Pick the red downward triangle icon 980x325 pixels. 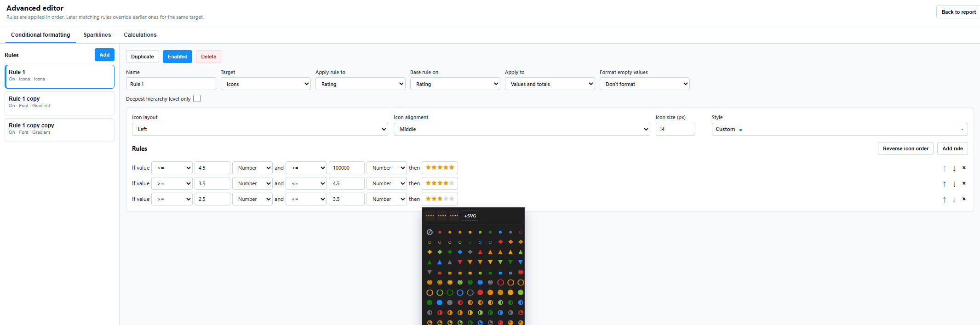(x=460, y=262)
